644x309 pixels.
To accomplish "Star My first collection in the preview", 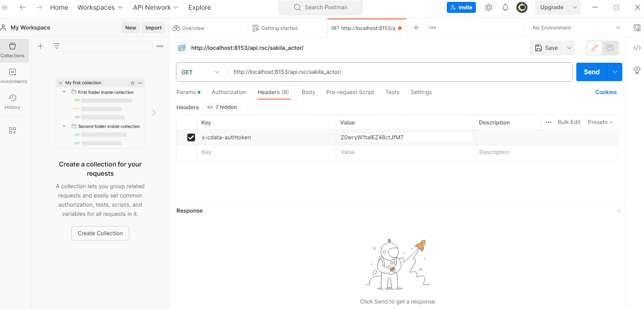I will click(x=133, y=83).
